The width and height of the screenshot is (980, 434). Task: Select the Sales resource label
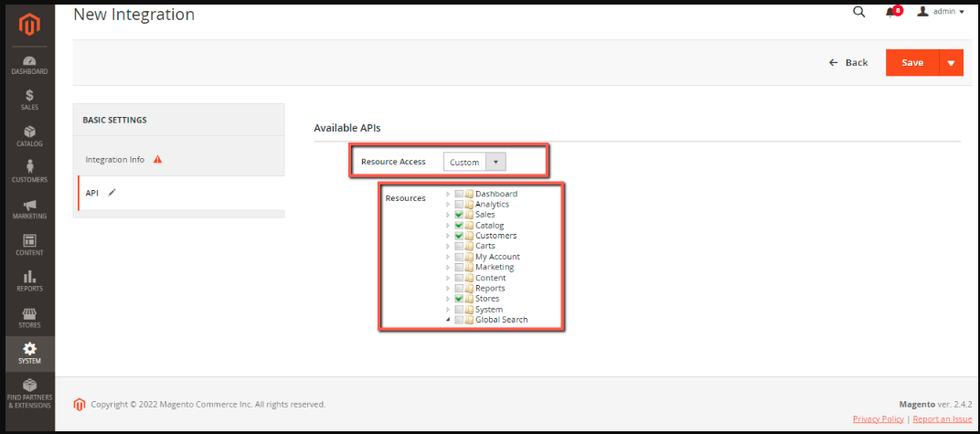(485, 215)
